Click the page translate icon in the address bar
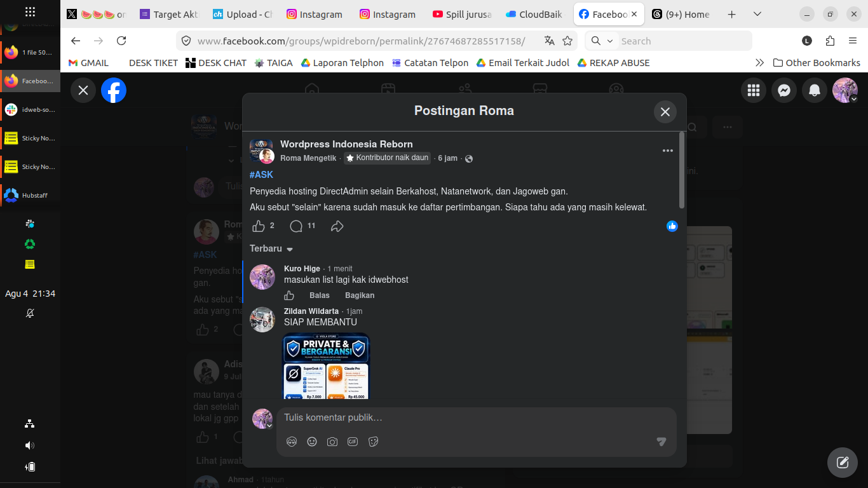Viewport: 868px width, 488px height. [x=550, y=41]
